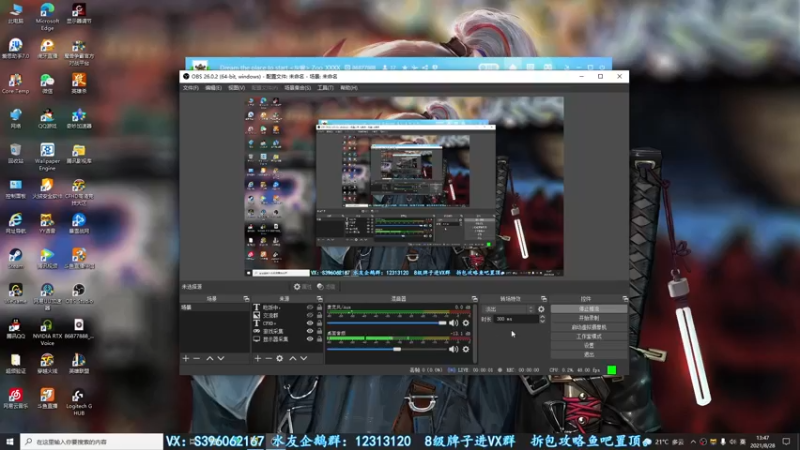The image size is (800, 450).
Task: Open the scene transition type dropdown
Action: (508, 309)
